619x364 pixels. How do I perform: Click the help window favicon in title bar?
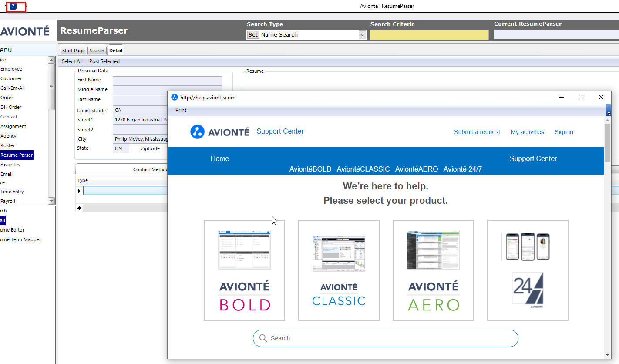point(175,97)
